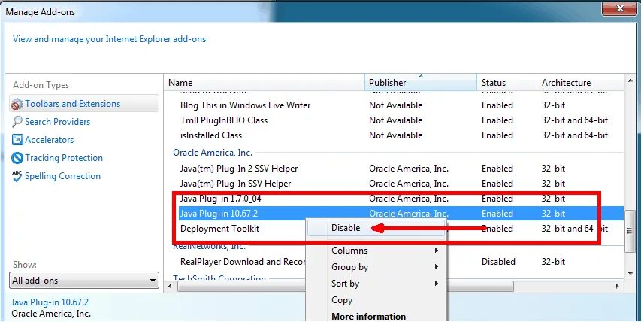Open the Group by submenu
Image resolution: width=644 pixels, height=322 pixels.
point(376,267)
